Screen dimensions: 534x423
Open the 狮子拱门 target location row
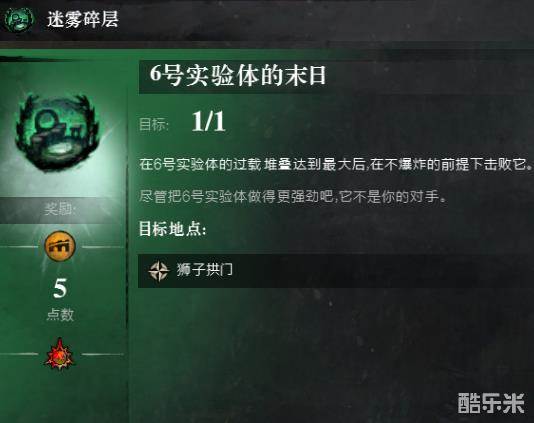[x=336, y=271]
